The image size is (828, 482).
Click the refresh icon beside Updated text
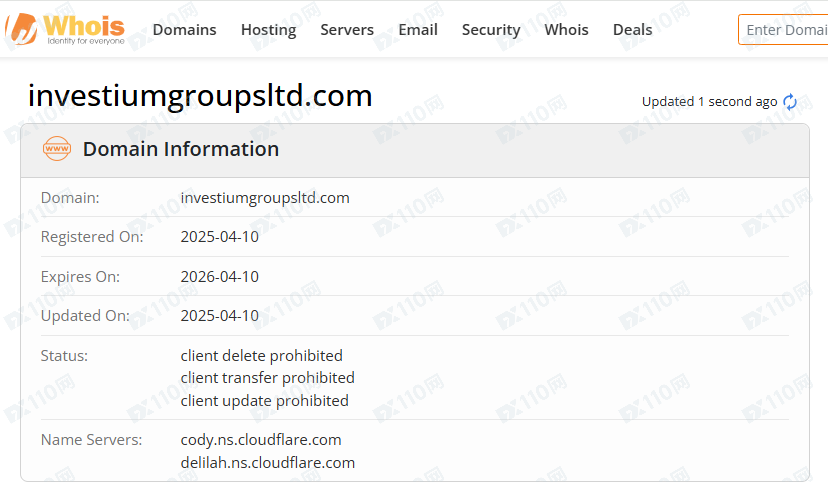[790, 102]
